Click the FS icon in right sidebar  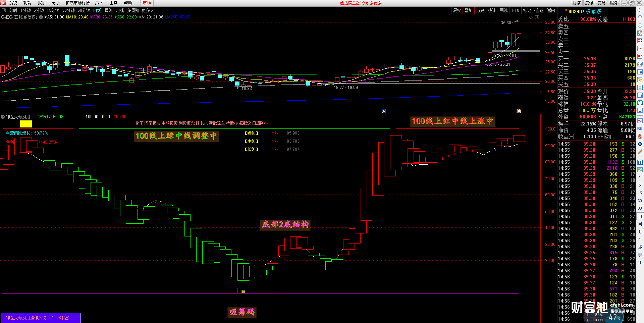640,162
